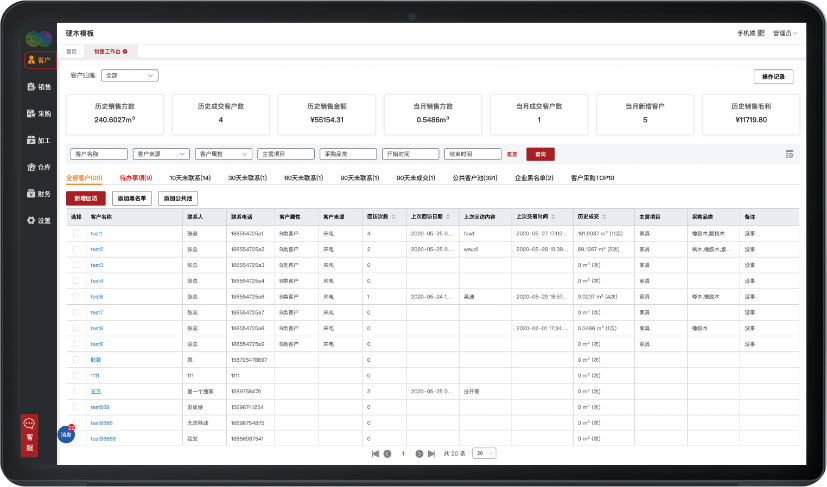Open the 客户 (Customers) sidebar section

[x=40, y=60]
